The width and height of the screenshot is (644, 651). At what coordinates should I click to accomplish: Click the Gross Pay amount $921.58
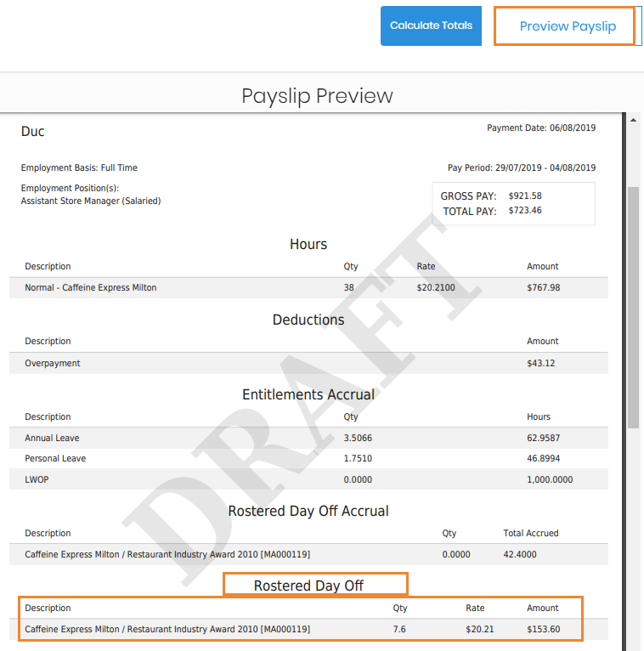(x=525, y=196)
